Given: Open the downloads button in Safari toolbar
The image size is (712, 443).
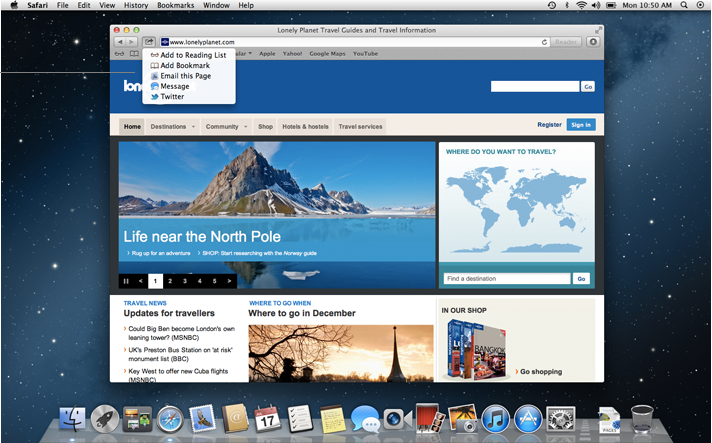Looking at the screenshot, I should coord(593,42).
